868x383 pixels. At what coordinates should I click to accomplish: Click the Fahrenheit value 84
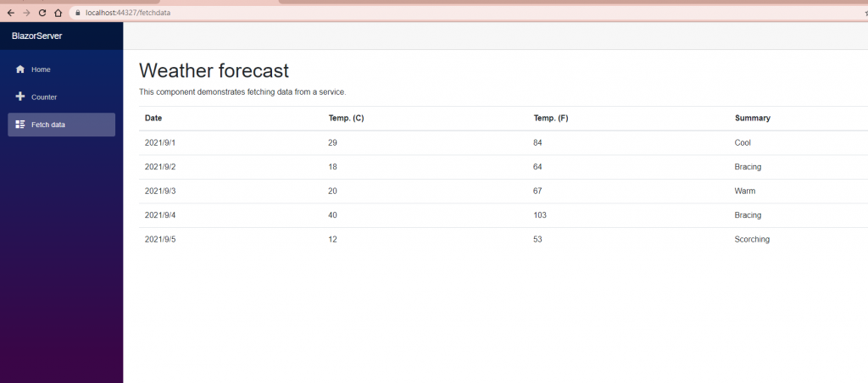[x=537, y=143]
